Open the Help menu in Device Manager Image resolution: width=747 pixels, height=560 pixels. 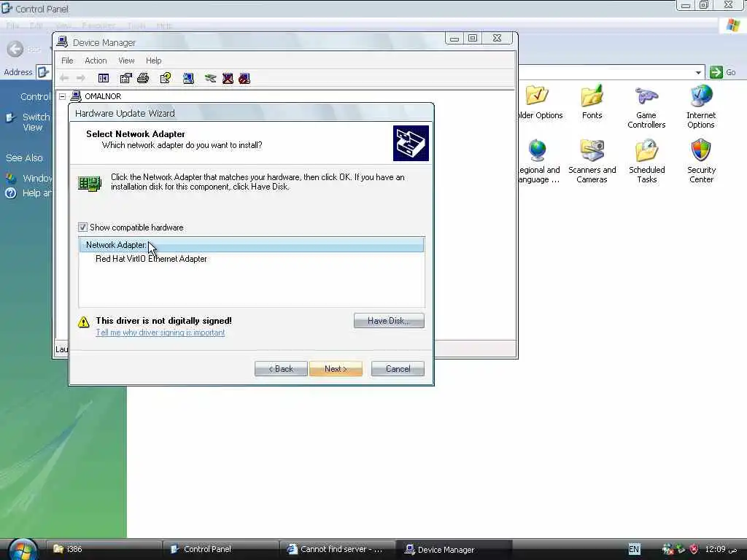[x=153, y=61]
